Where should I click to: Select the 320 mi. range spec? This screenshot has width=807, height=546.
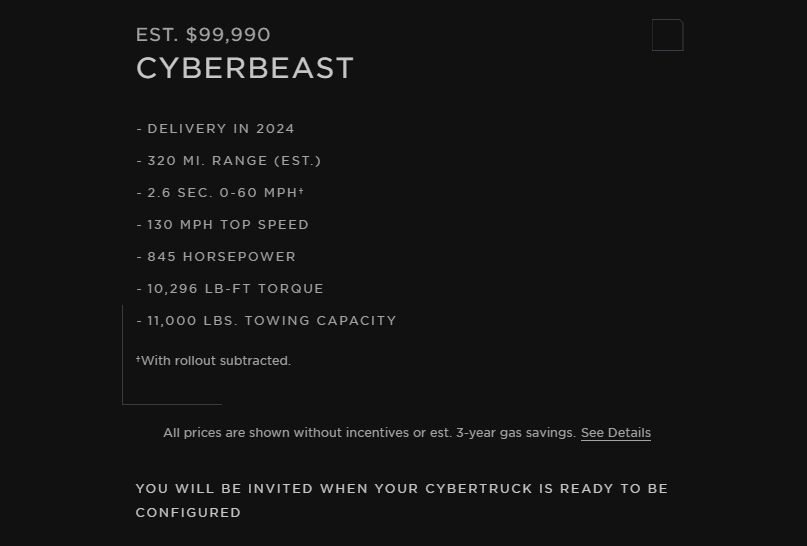click(x=229, y=161)
